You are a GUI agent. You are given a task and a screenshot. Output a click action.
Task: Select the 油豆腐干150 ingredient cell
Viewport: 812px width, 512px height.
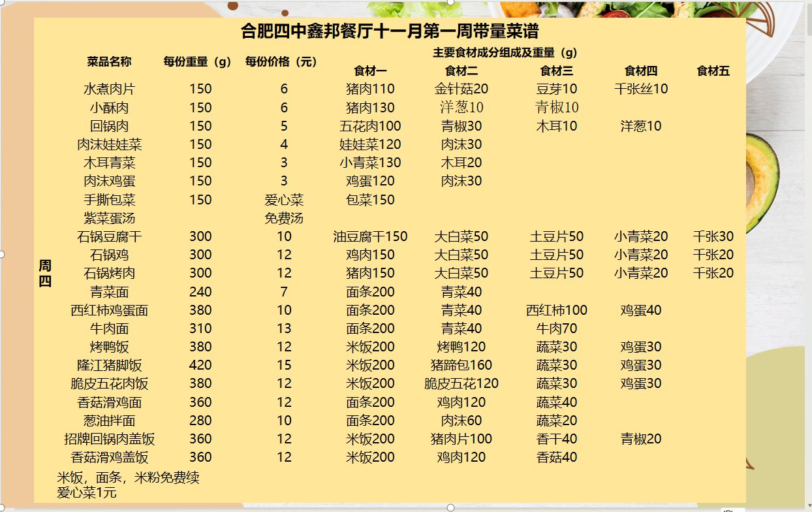pos(370,236)
